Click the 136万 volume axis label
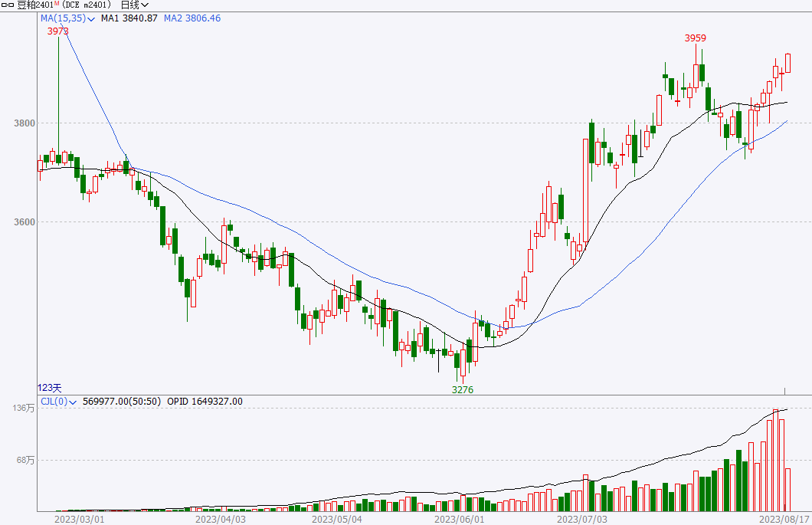This screenshot has width=812, height=525. (24, 409)
